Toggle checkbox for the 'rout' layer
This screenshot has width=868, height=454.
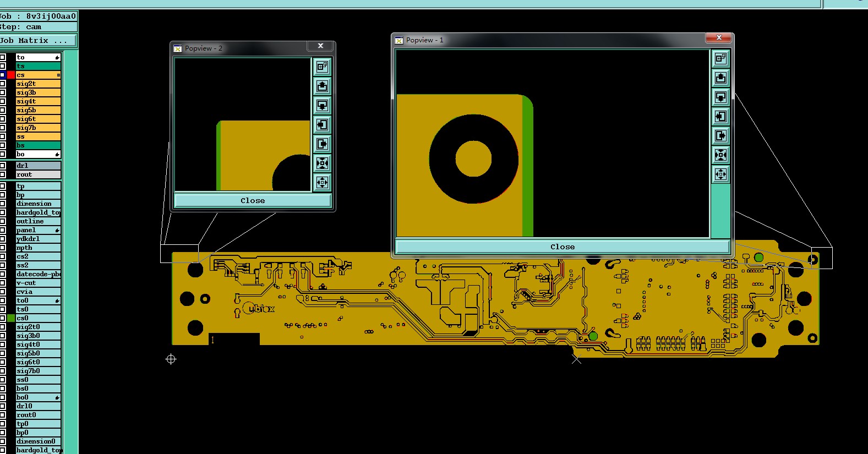click(x=3, y=174)
